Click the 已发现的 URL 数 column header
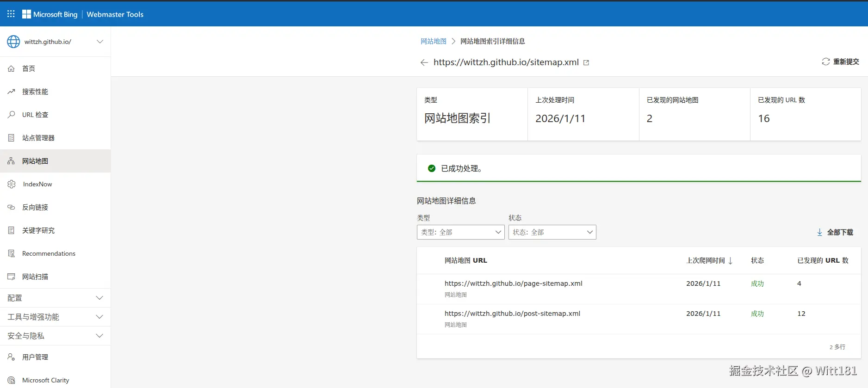The image size is (868, 388). 823,260
